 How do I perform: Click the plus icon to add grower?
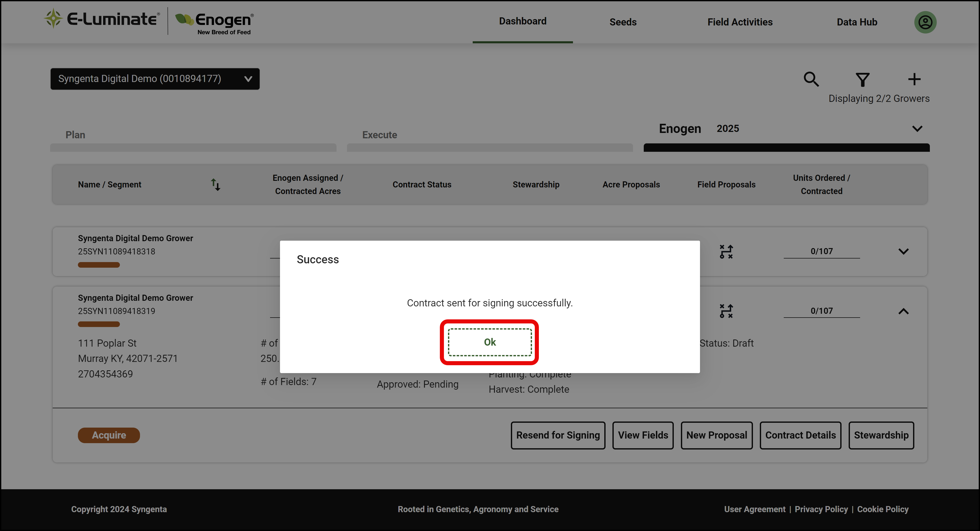pos(914,79)
